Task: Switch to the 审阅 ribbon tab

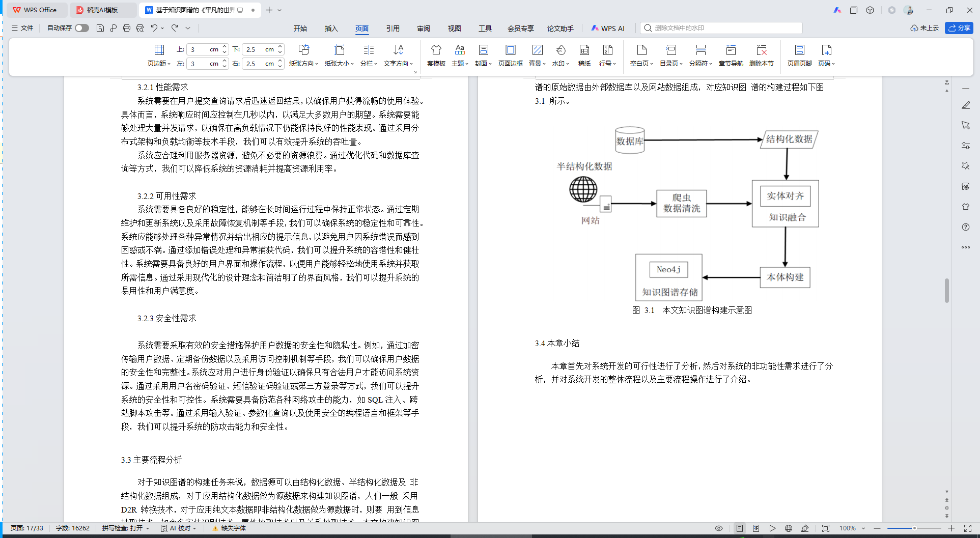Action: point(424,29)
